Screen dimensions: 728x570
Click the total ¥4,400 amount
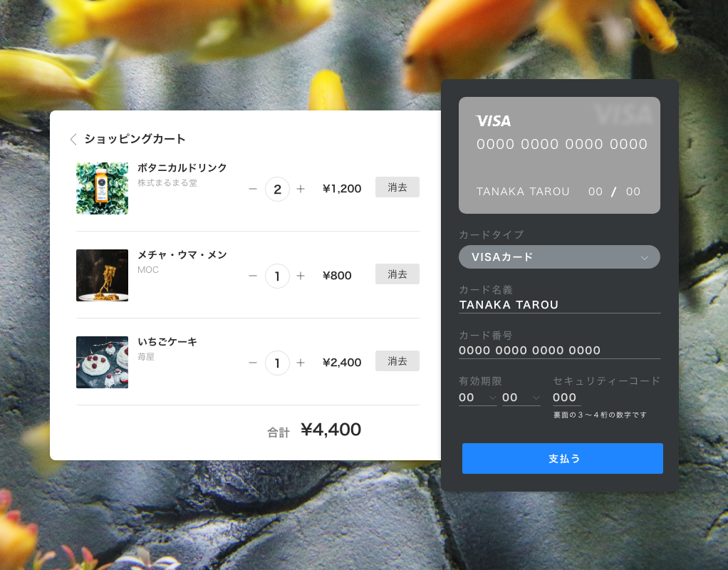pyautogui.click(x=331, y=430)
